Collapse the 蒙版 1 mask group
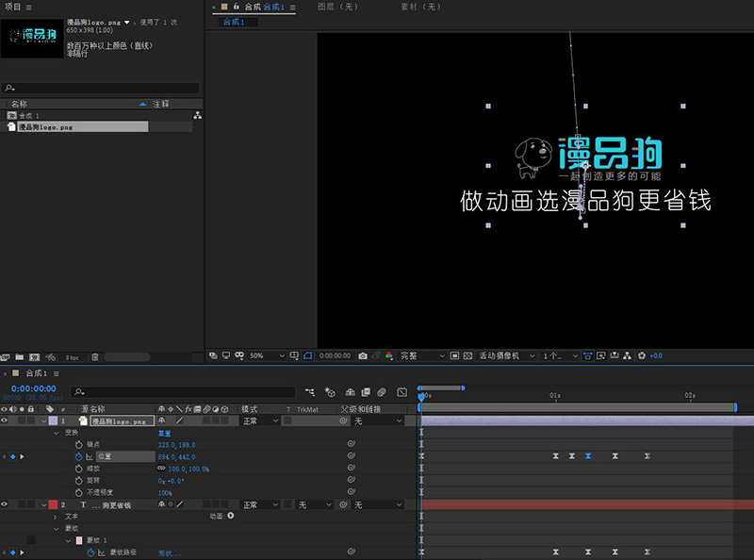 (68, 541)
